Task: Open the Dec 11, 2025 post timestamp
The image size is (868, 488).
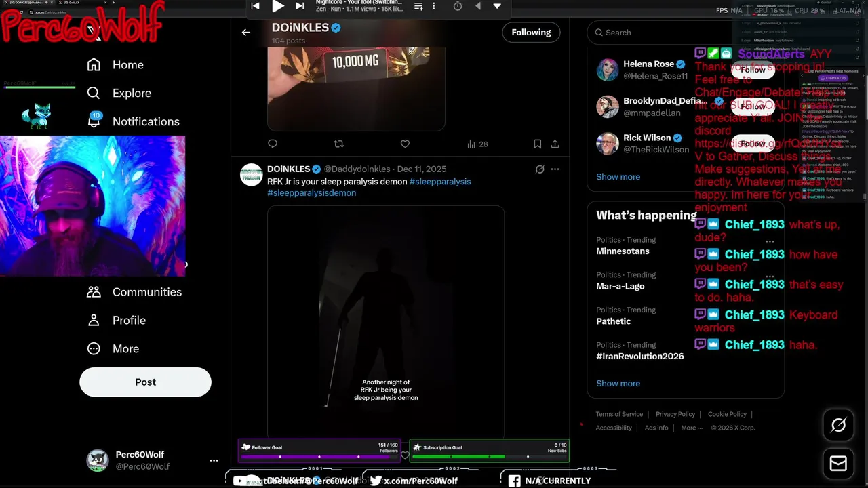Action: 422,169
